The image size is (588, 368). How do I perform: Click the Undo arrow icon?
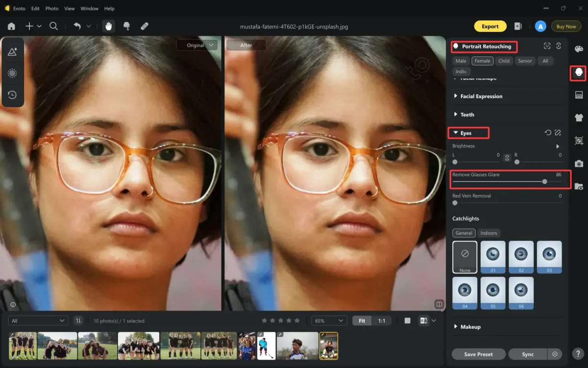(x=77, y=26)
